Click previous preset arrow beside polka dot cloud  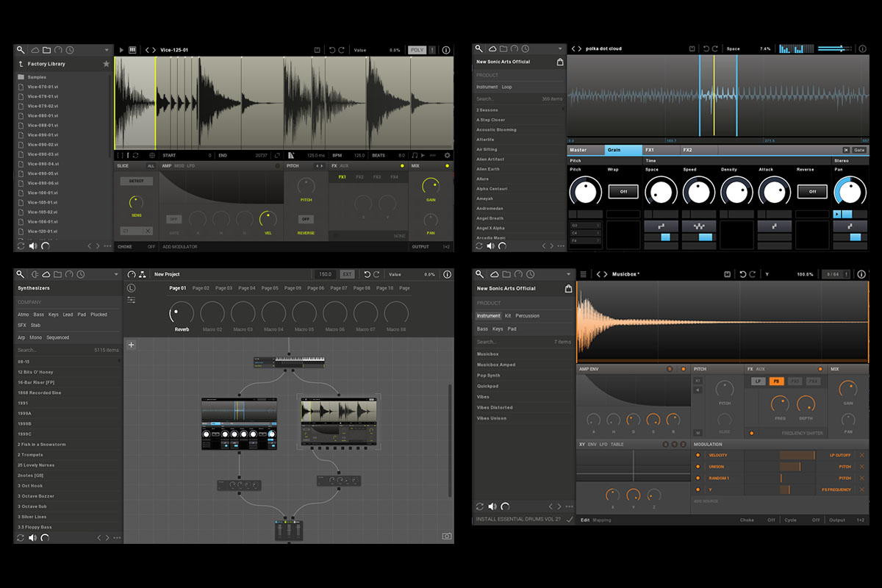coord(573,49)
